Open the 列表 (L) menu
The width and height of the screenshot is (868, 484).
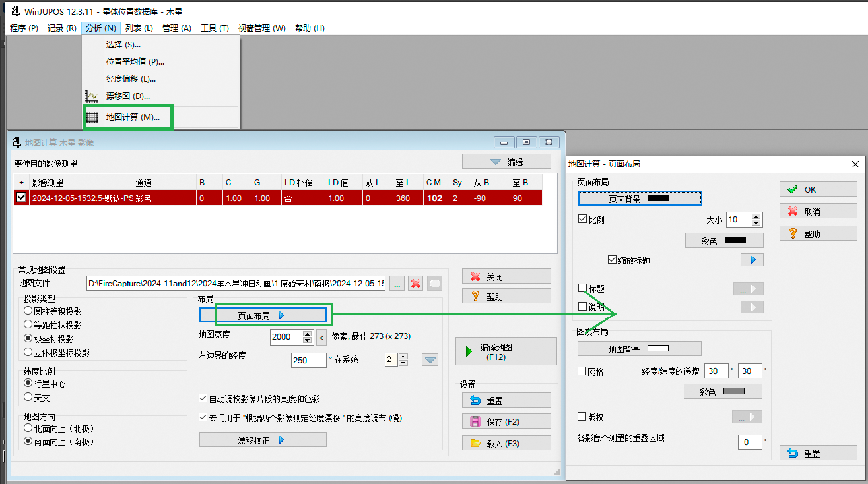[x=139, y=28]
